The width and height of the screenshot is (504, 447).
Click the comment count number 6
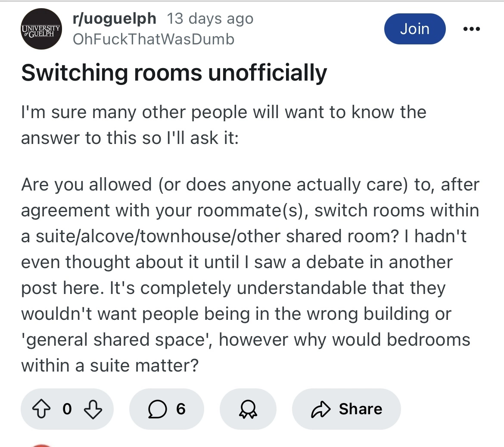[x=181, y=409]
